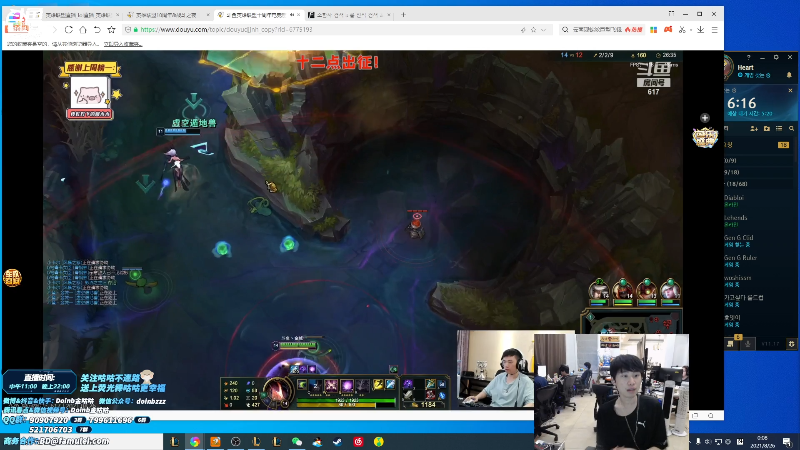
Task: Open OBS Studio from taskbar
Action: pyautogui.click(x=236, y=441)
